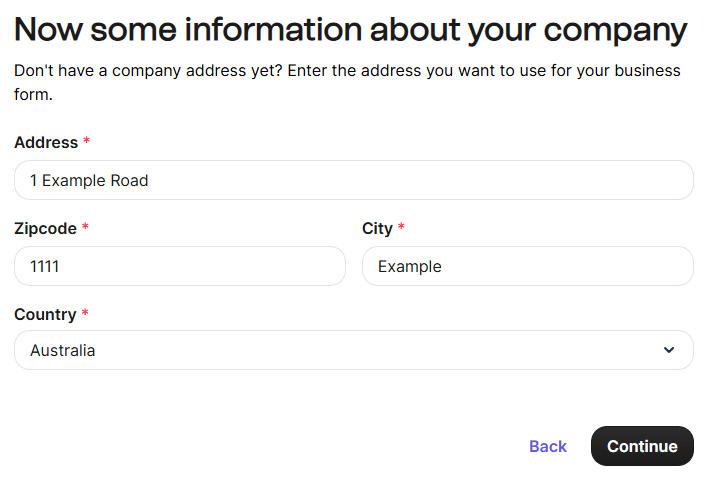Click the red asterisk beside Address

(87, 143)
